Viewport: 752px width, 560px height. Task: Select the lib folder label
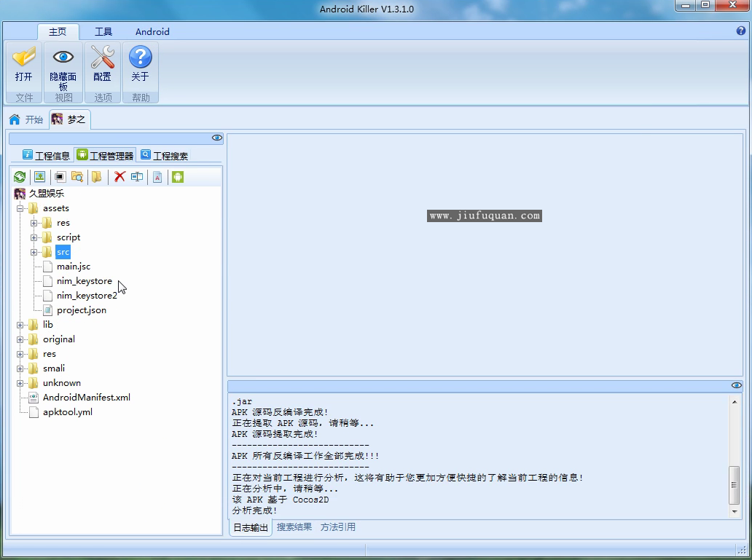tap(48, 325)
